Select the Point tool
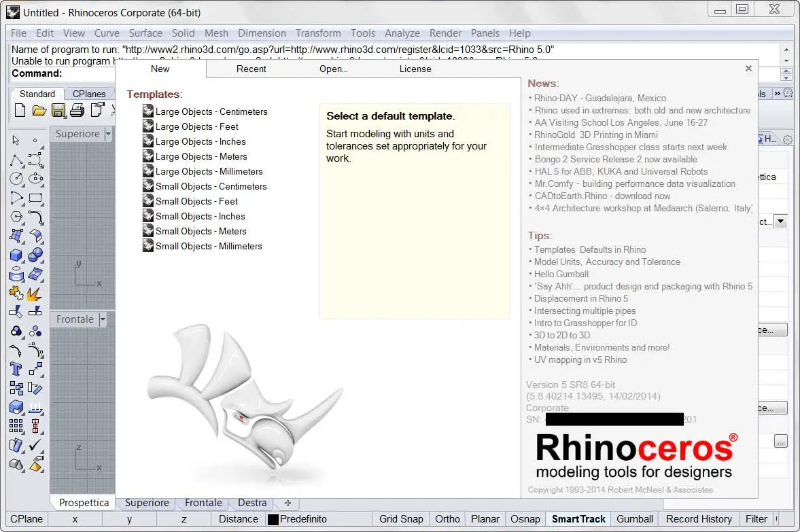Viewport: 800px width, 532px height. [35, 140]
